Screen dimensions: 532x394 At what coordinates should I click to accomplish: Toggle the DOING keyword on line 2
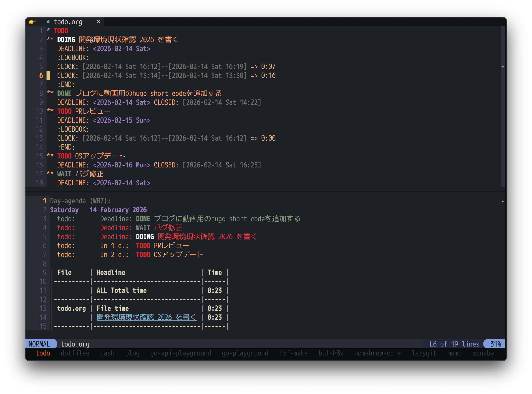pyautogui.click(x=66, y=40)
